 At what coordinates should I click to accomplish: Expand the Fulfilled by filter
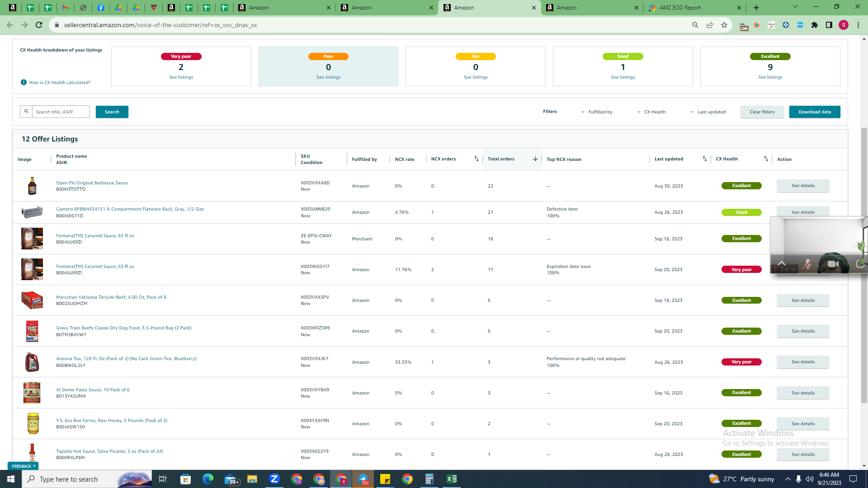pyautogui.click(x=597, y=112)
